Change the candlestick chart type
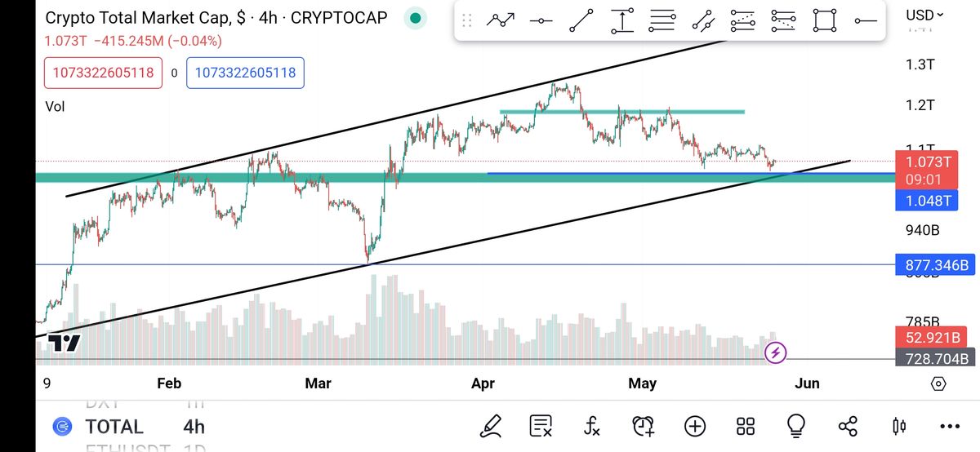Viewport: 980px width, 452px height. coord(899,426)
